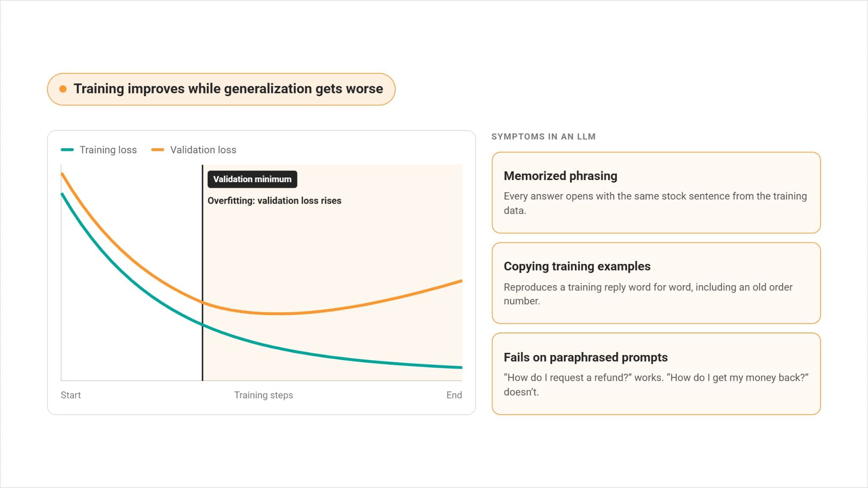868x488 pixels.
Task: Click the Training steps axis label
Action: [264, 395]
